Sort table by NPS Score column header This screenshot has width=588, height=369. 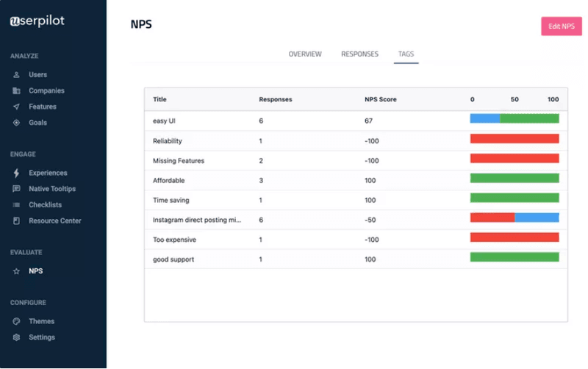[x=381, y=100]
